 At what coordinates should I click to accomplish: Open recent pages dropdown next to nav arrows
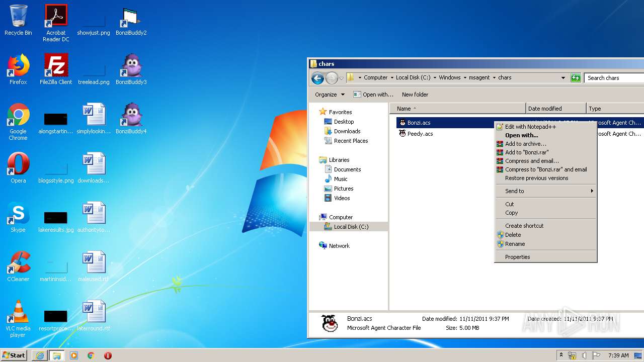[341, 78]
